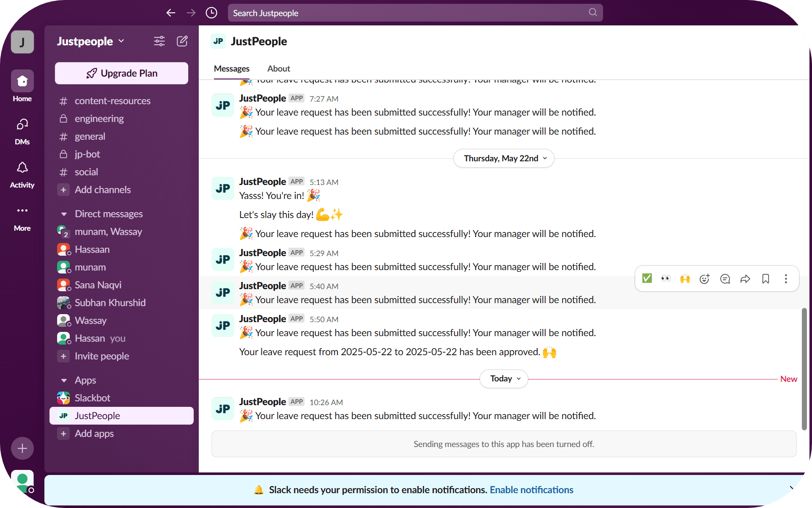Viewport: 812px width, 508px height.
Task: Click the JP app icon in the header
Action: coord(218,41)
